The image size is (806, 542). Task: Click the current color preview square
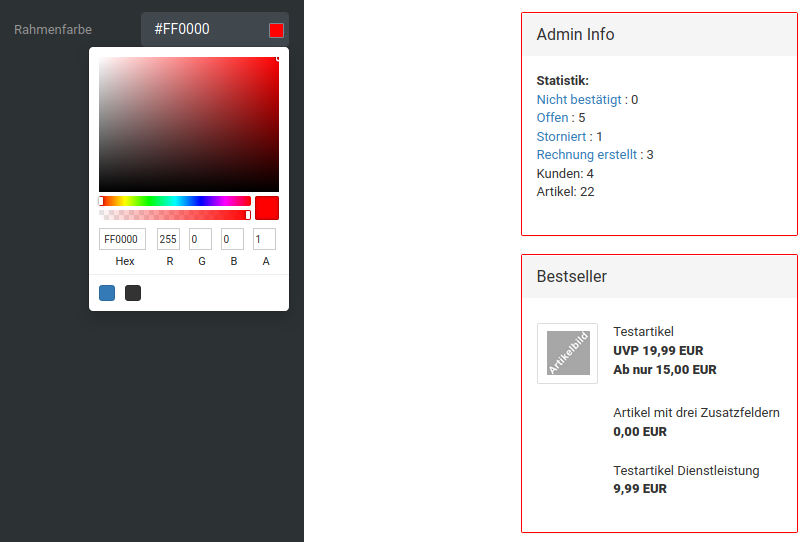click(x=267, y=208)
